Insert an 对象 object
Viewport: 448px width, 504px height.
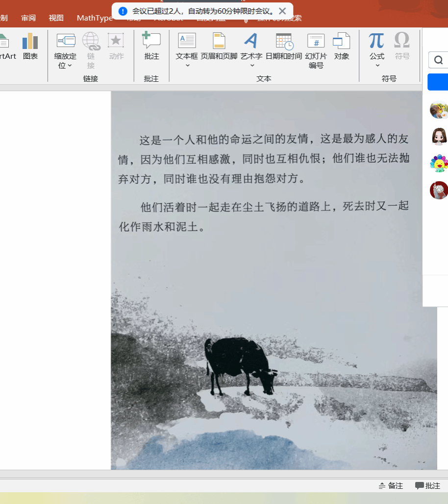click(341, 46)
